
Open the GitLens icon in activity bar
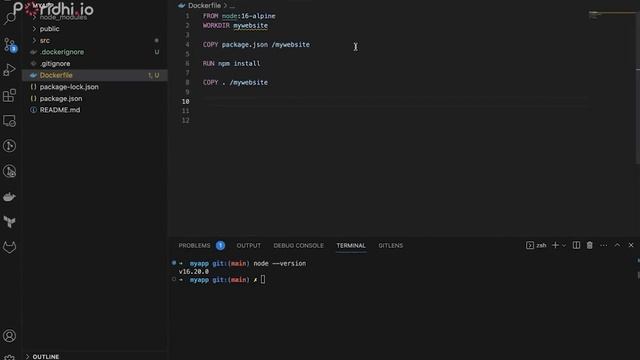[9, 146]
